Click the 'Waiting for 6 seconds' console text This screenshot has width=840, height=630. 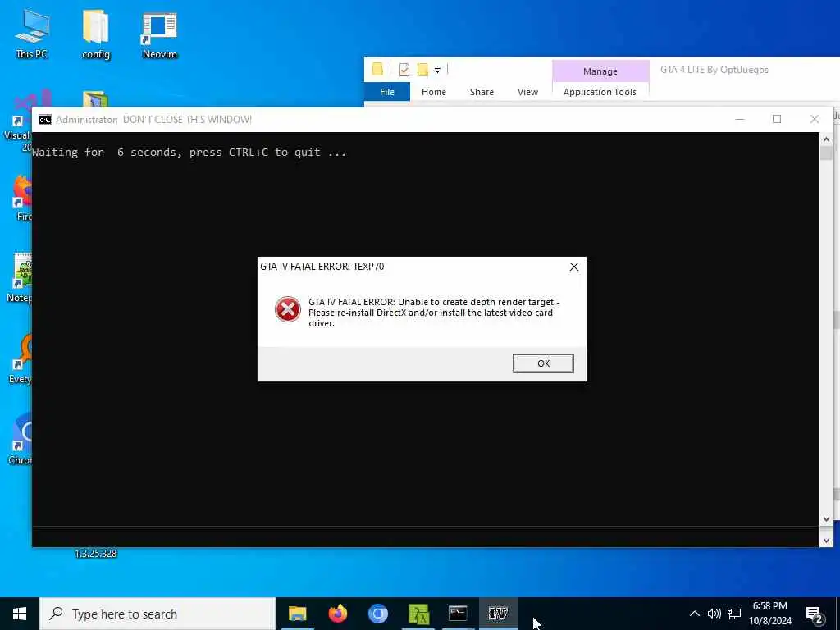[x=189, y=152]
